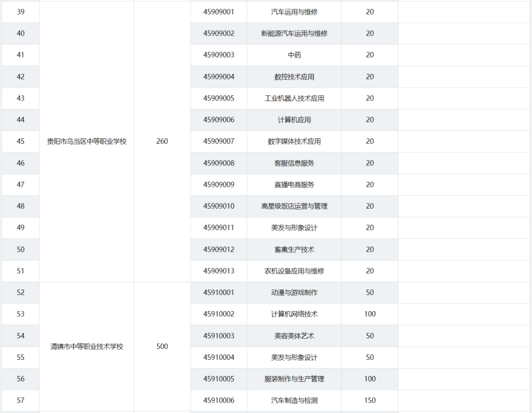Select the enrollment total 260 cell

[x=162, y=141]
